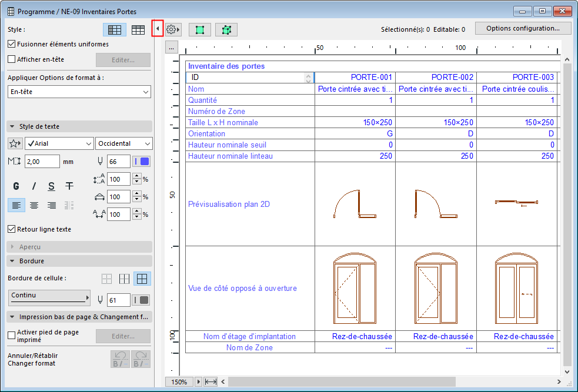This screenshot has width=578, height=392.
Task: Click the bold G text format icon
Action: click(x=16, y=186)
